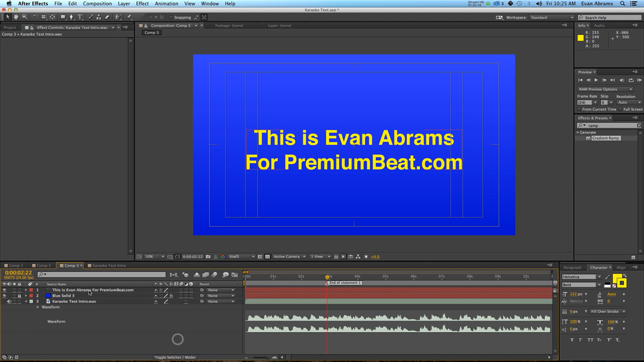Click Toggle Switches / Modes button
644x362 pixels.
pos(175,357)
